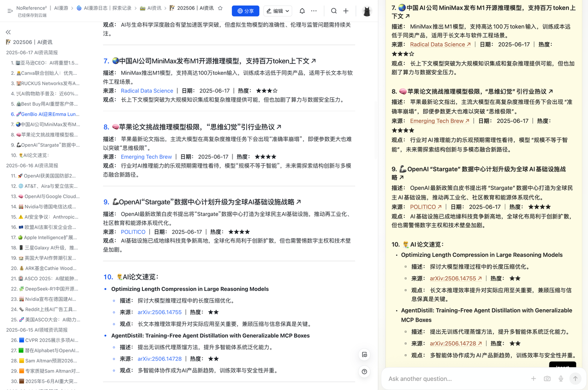Go to AI资讯 in the breadcrumb
This screenshot has width=588, height=390.
point(151,8)
